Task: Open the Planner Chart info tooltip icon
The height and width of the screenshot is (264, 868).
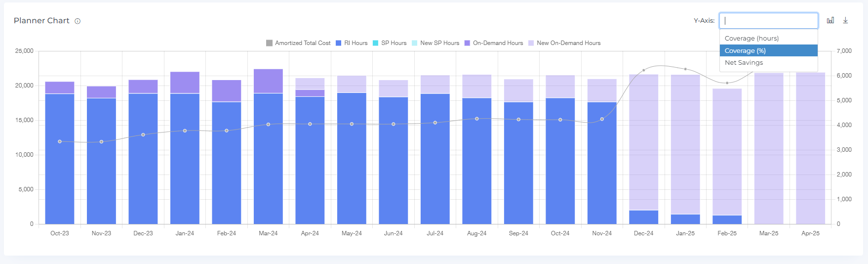Action: point(78,21)
